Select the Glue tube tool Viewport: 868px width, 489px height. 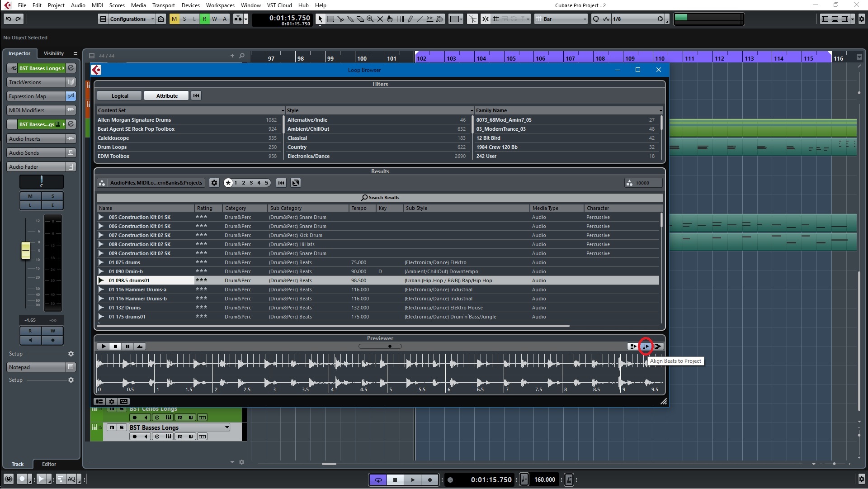point(350,19)
